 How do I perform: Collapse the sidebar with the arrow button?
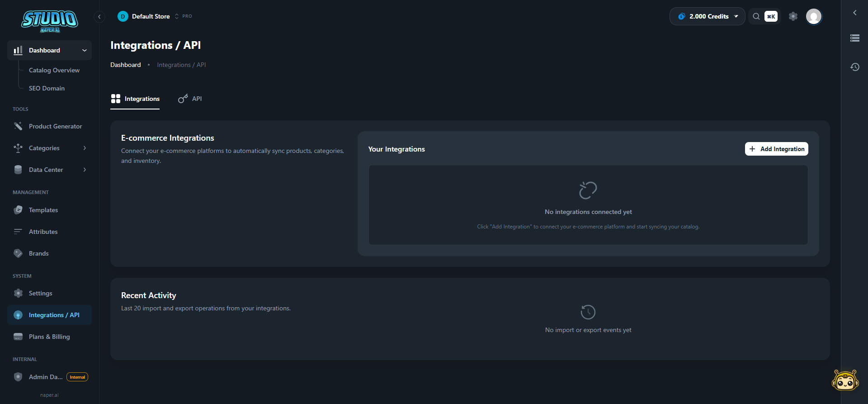[x=99, y=17]
